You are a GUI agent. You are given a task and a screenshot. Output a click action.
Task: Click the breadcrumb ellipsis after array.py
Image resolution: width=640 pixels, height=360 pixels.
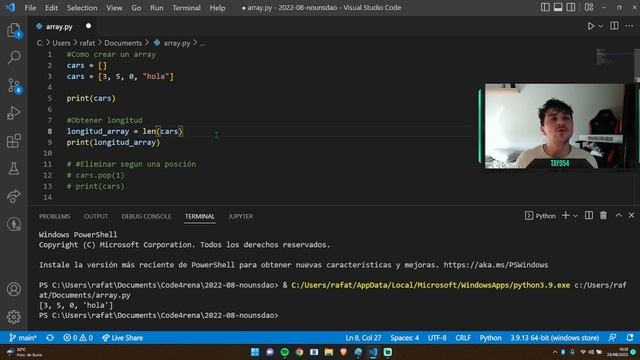[202, 43]
